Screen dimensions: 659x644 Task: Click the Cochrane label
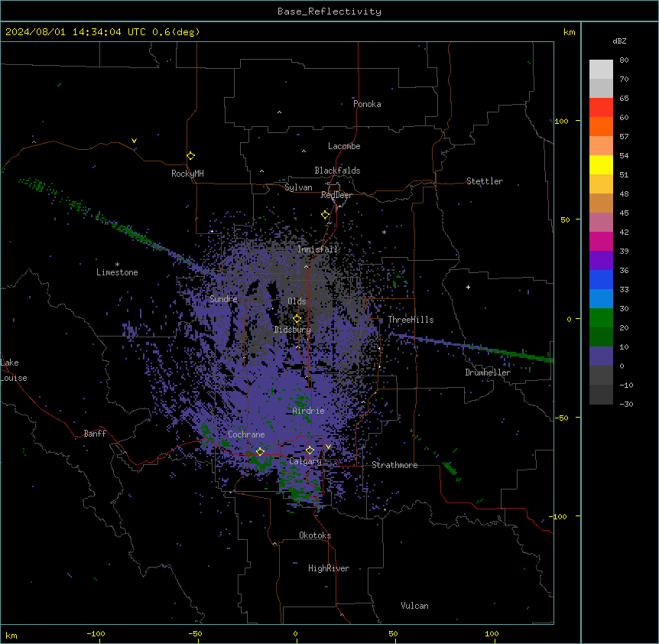pos(246,434)
